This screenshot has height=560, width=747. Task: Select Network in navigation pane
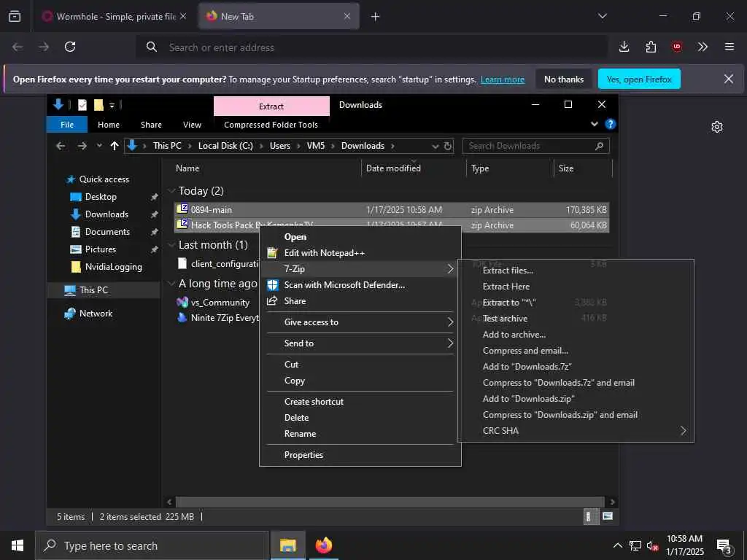tap(96, 314)
